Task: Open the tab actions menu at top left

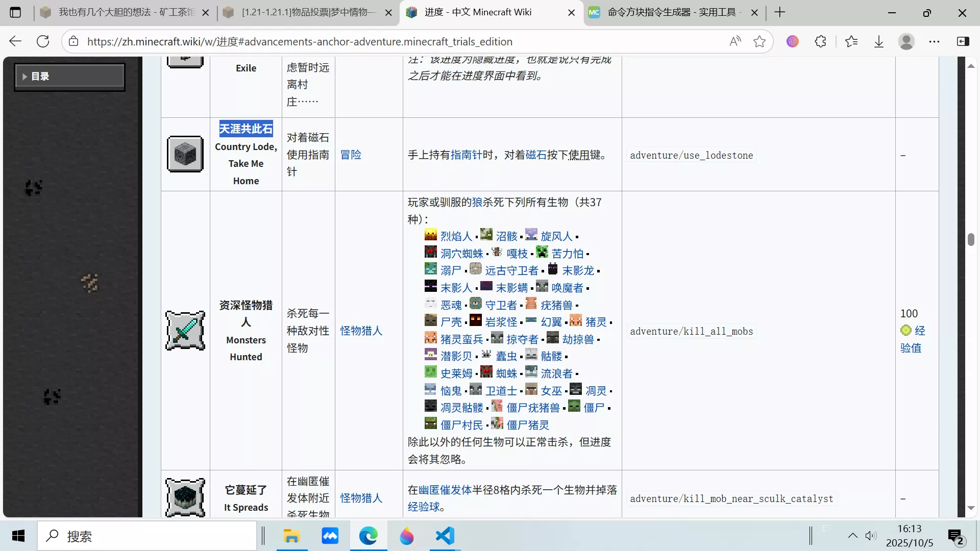Action: 15,12
